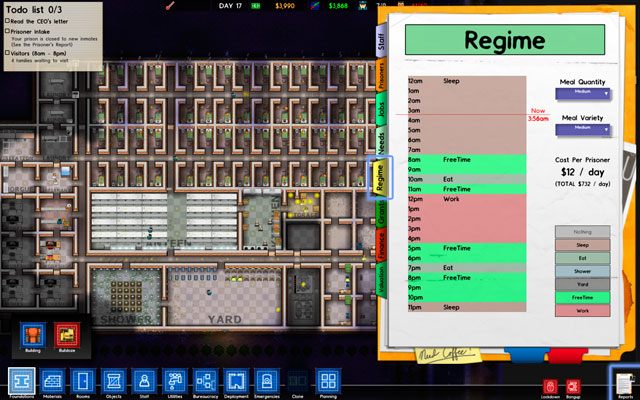This screenshot has height=400, width=640.
Task: Click the 'Todo list 0/3' heading
Action: (34, 9)
